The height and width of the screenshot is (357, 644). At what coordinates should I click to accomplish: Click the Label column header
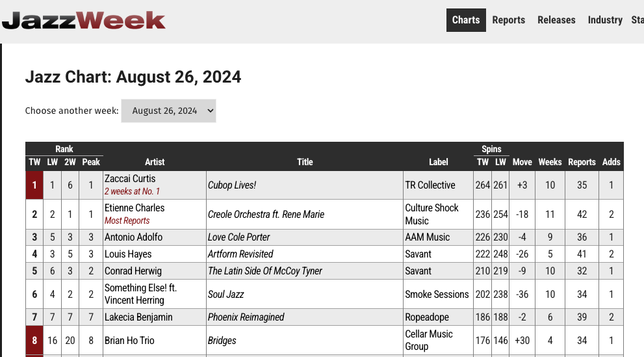click(x=439, y=162)
